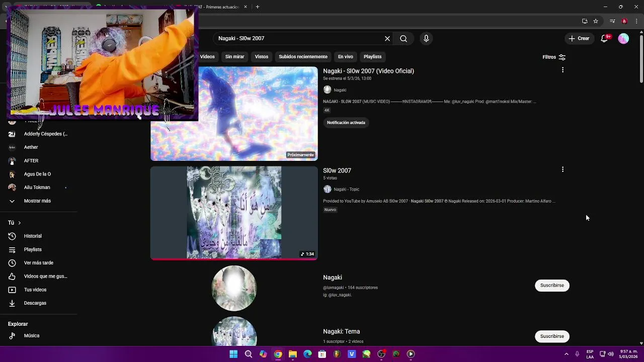Select the En vivo filter chip
The image size is (644, 362).
click(345, 57)
